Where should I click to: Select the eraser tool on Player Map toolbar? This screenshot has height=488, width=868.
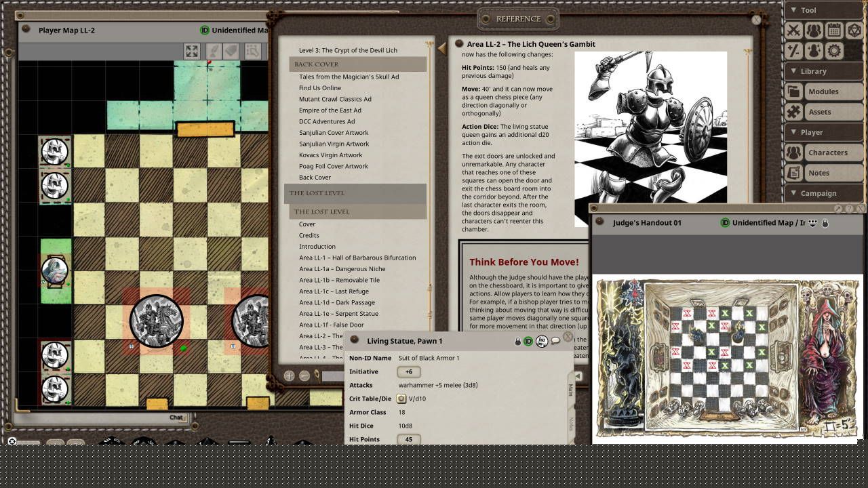tap(231, 52)
